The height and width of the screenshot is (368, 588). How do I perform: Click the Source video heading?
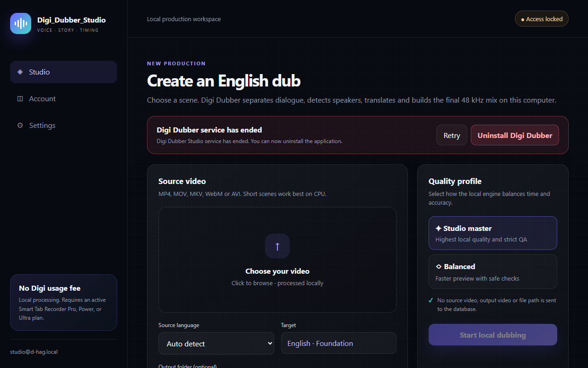tap(182, 181)
